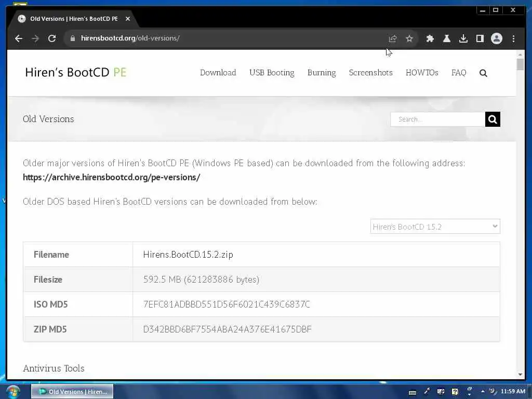Open the USB Booting menu item
Viewport: 532px width, 399px height.
[272, 73]
